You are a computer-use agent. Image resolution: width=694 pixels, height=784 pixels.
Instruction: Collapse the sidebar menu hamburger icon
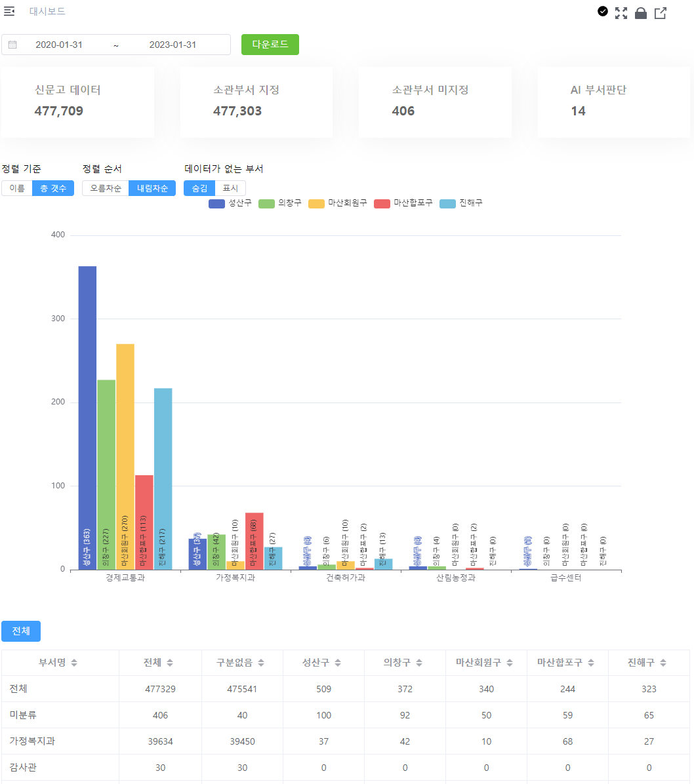tap(9, 11)
